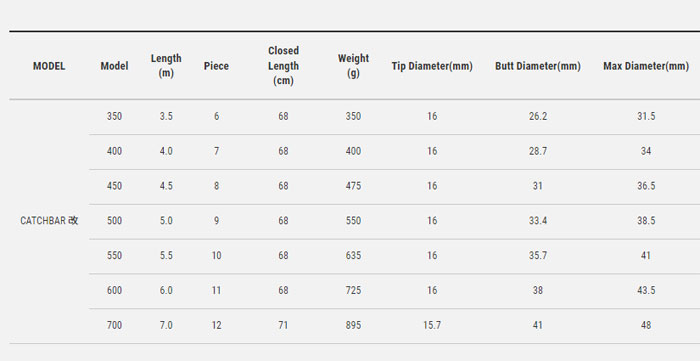This screenshot has width=700, height=361.
Task: Click the Weight (g) column header
Action: (353, 66)
